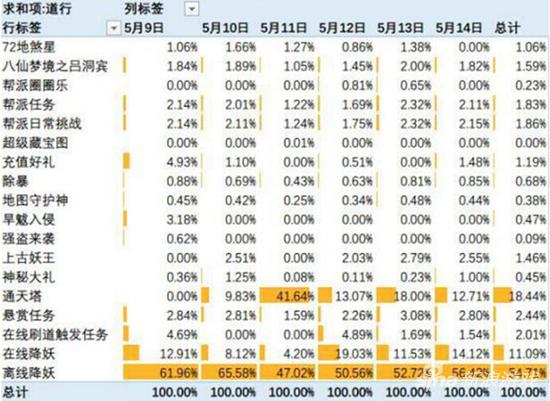
Task: Click the 4.69% cell in 在线刷道触发任务 row
Action: (x=182, y=335)
